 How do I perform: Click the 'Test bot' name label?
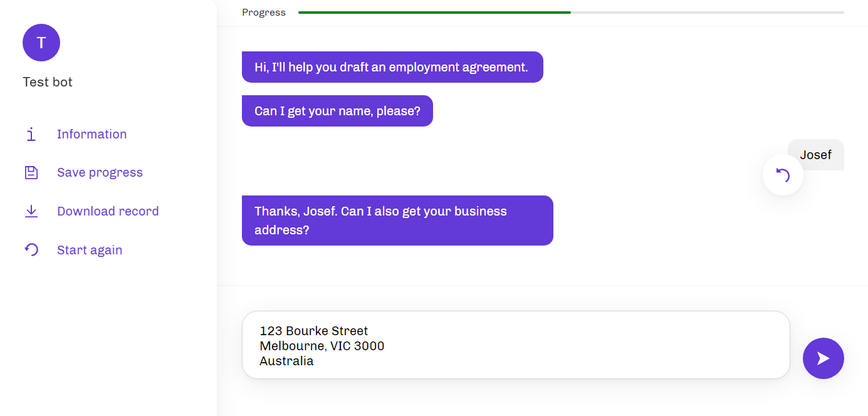coord(48,82)
